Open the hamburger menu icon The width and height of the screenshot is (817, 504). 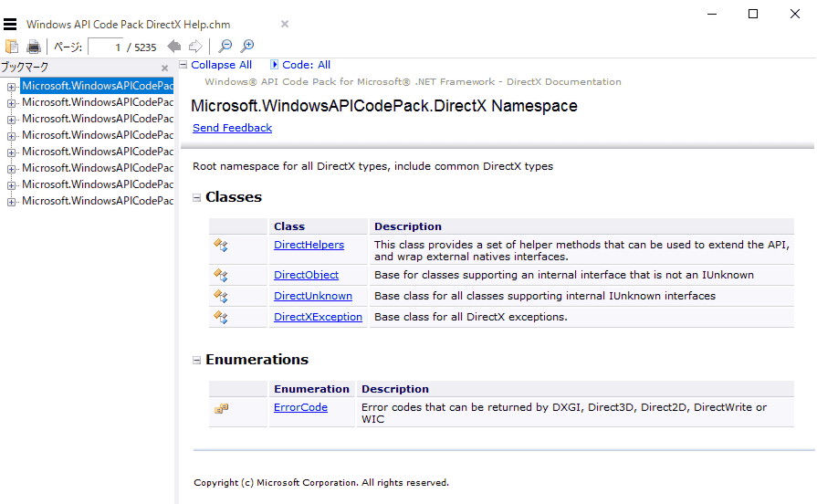coord(10,24)
